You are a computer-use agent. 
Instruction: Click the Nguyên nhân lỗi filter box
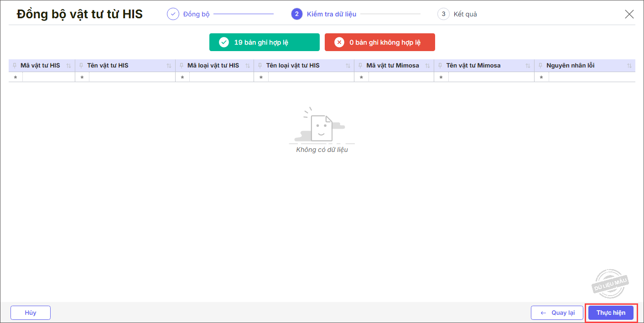point(592,78)
